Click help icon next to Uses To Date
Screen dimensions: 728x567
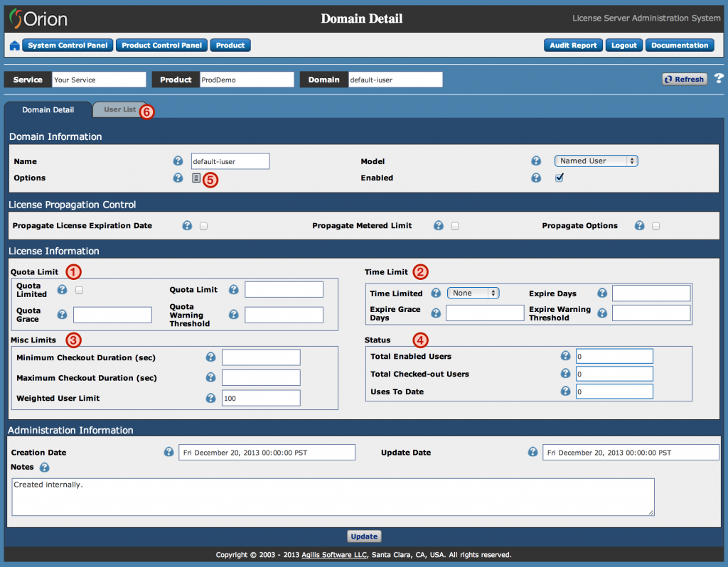(565, 391)
